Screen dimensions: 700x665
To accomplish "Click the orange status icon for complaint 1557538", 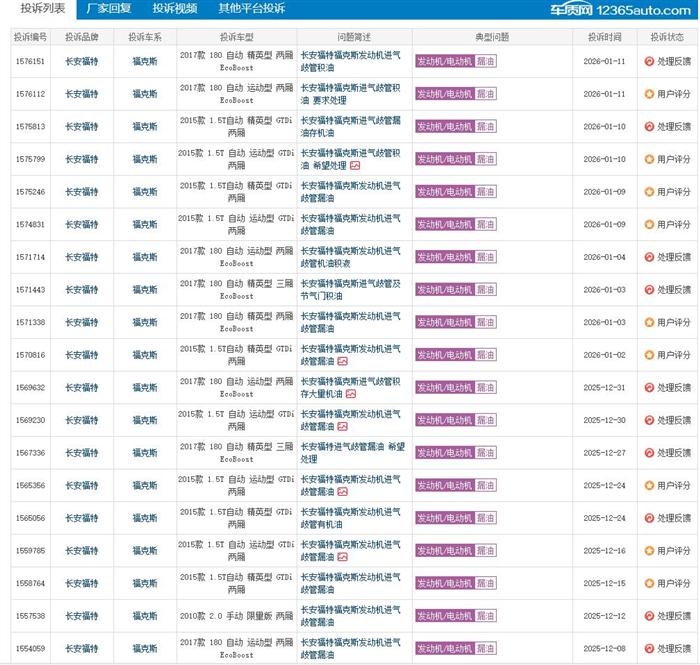I will pyautogui.click(x=649, y=616).
